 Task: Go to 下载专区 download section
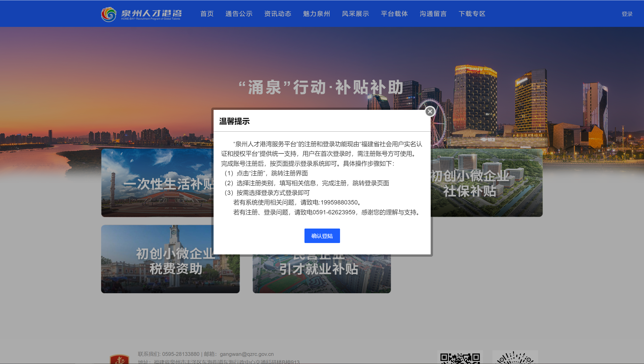[x=472, y=14]
